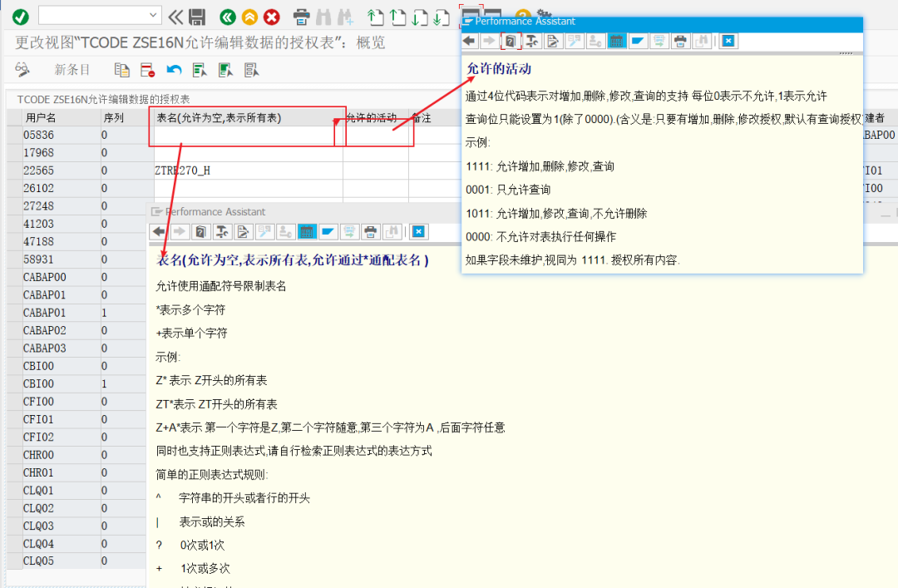Close the lower Performance Assistant via blue X

pos(418,231)
